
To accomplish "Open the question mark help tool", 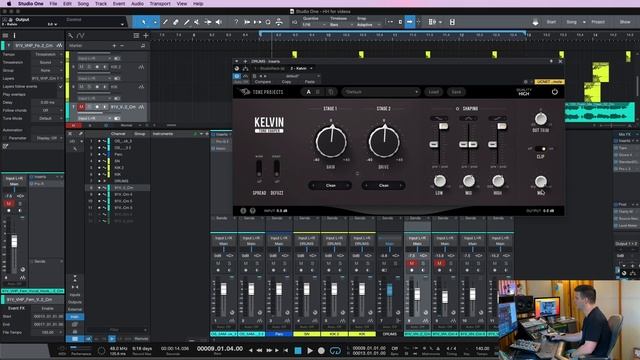I will pyautogui.click(x=236, y=22).
